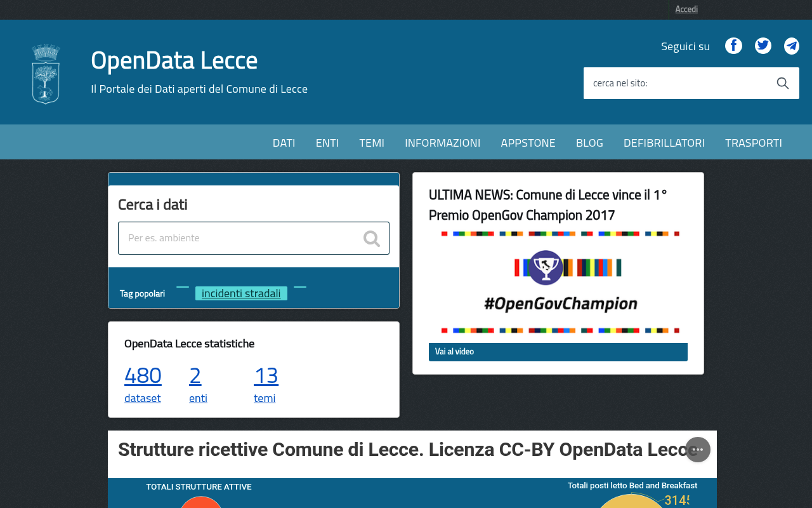Click the site search magnifier icon

point(783,83)
